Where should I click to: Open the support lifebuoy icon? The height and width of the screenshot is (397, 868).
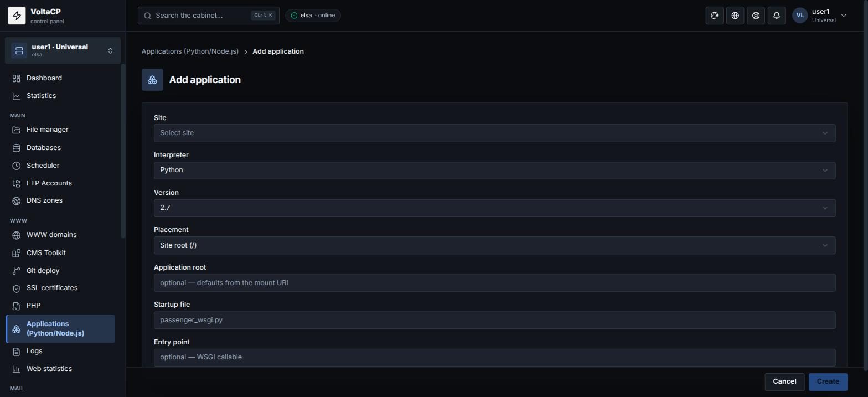tap(756, 16)
